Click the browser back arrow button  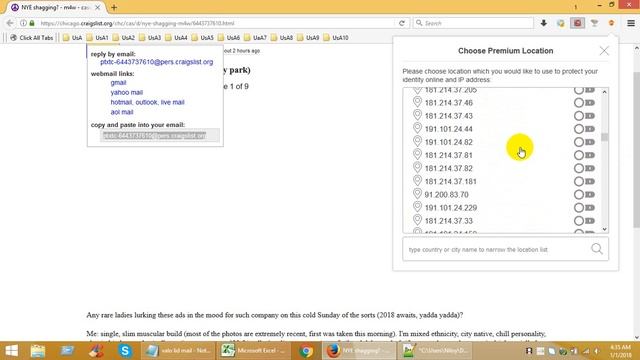click(10, 23)
